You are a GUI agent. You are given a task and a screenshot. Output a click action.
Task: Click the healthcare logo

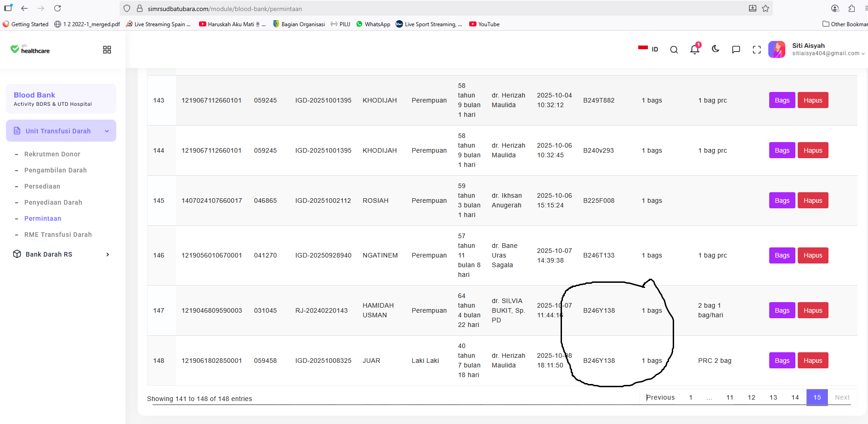(30, 49)
